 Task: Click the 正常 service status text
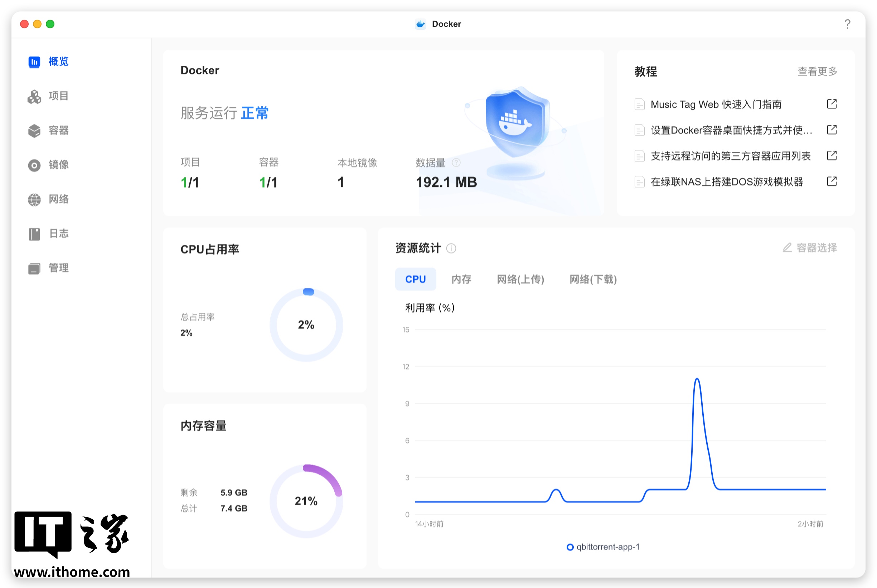click(254, 113)
